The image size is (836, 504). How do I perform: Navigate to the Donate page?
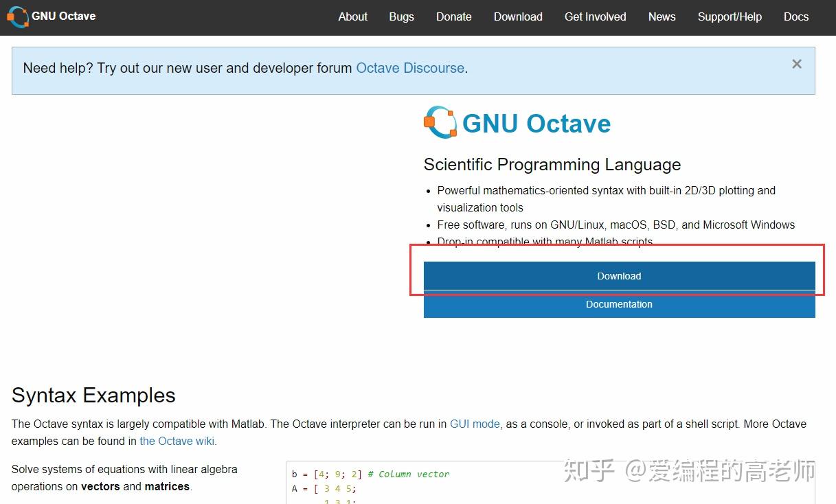[453, 16]
